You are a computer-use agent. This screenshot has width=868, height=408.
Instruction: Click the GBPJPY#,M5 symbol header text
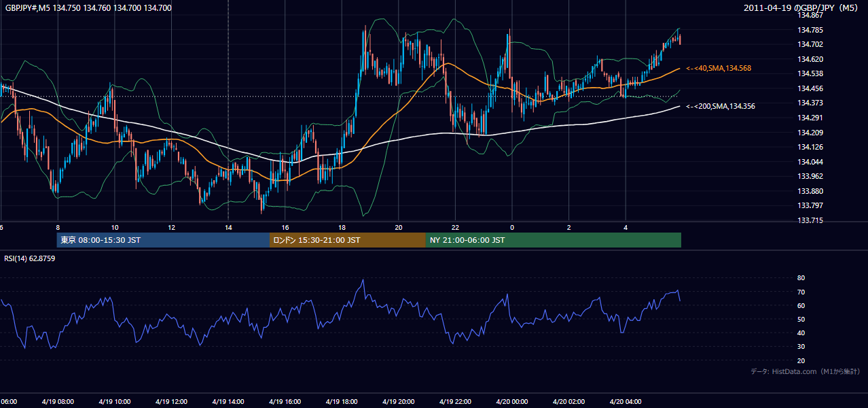pos(87,8)
